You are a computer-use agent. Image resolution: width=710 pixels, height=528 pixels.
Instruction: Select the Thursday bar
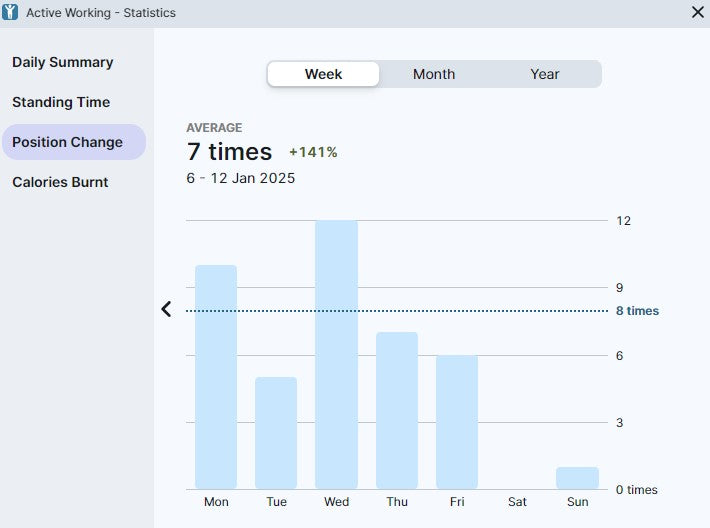[x=397, y=410]
